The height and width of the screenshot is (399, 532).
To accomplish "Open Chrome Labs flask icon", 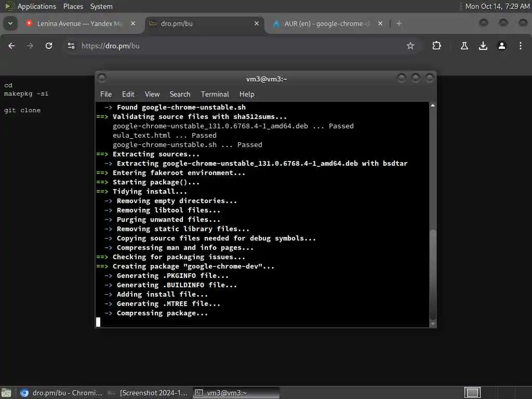I will click(464, 46).
